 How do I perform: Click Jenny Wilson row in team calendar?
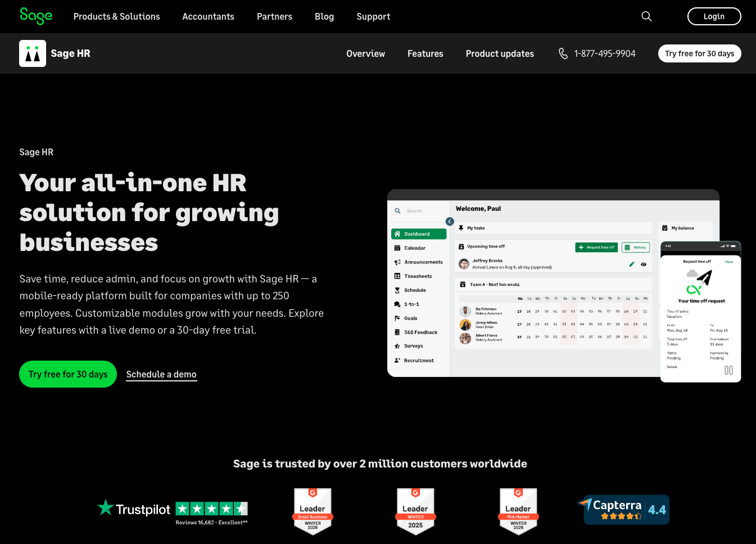pos(554,325)
